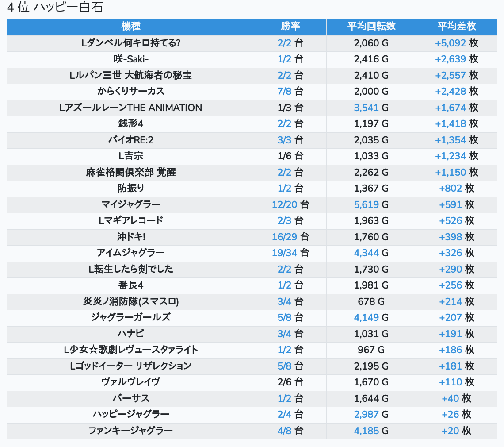Click the +802 枚 average difference value

click(x=456, y=188)
